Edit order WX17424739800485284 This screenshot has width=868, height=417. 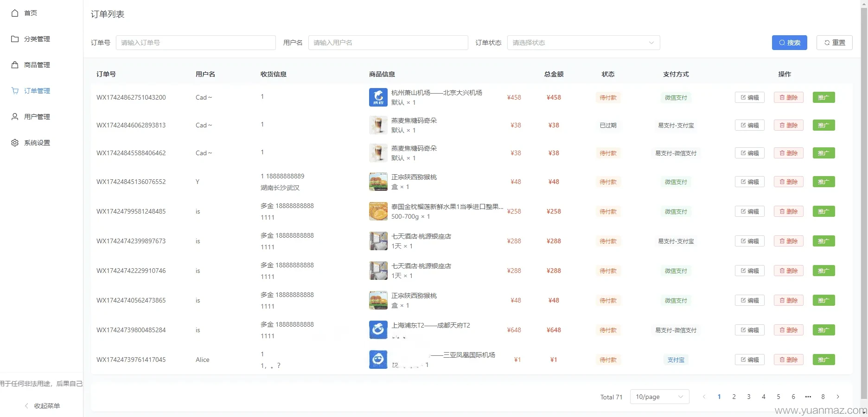pyautogui.click(x=749, y=330)
